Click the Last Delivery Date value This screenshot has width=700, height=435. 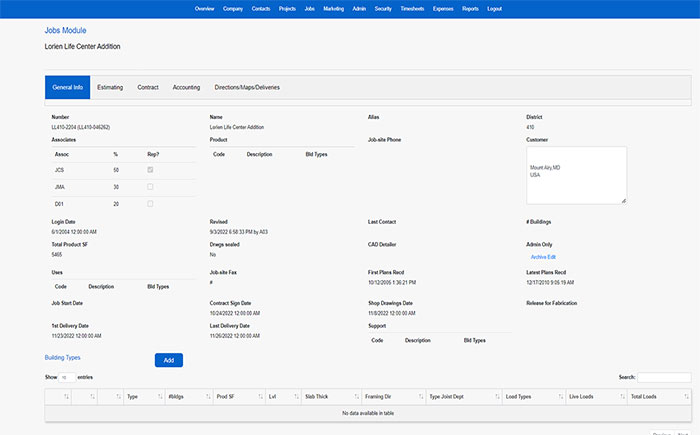point(235,336)
